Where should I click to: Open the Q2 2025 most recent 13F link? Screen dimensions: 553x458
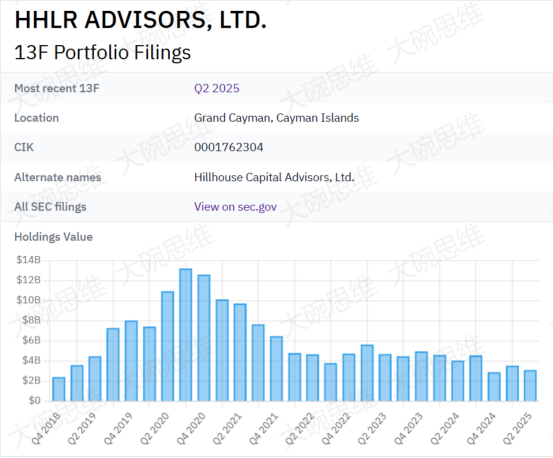point(217,88)
